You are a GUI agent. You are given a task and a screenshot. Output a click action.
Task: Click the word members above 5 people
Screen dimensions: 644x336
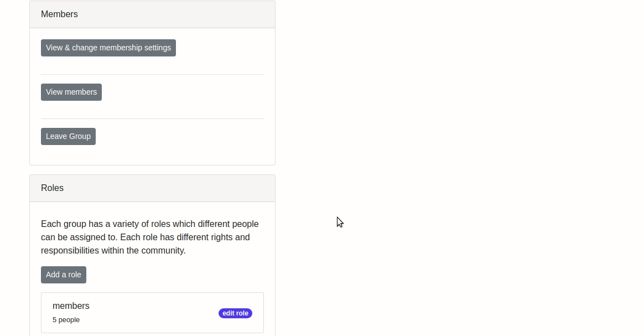[71, 306]
